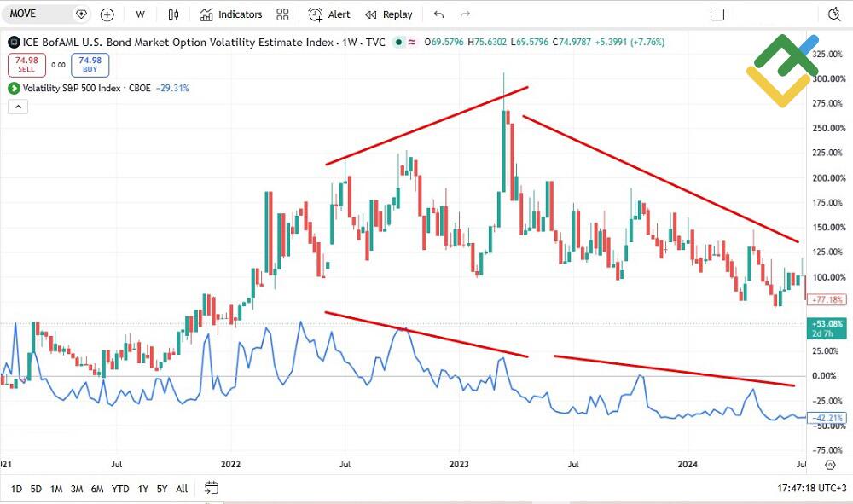Open the indicator templates grid icon
This screenshot has width=853, height=504.
[282, 14]
